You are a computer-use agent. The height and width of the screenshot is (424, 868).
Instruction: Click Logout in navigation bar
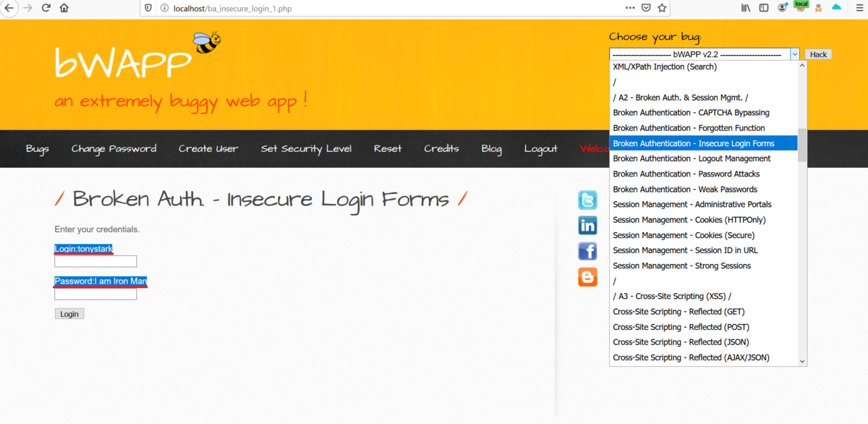(x=540, y=148)
